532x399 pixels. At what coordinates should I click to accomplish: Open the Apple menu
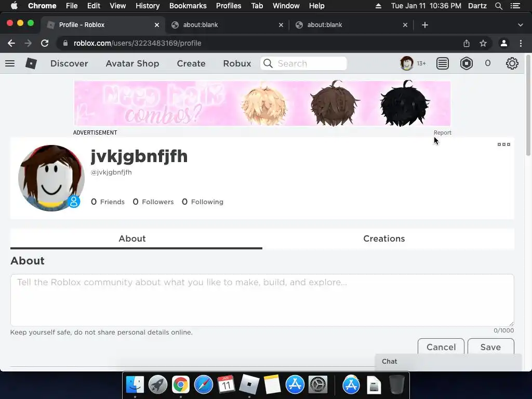(x=14, y=6)
